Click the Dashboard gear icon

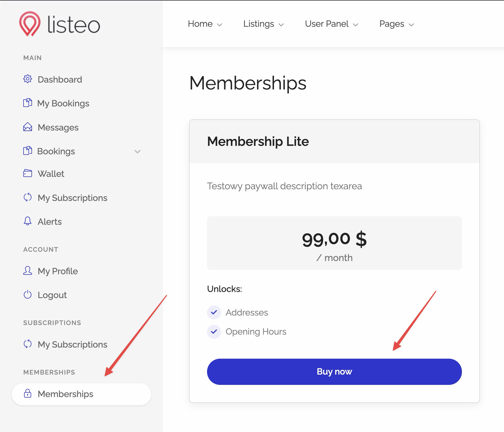pos(28,79)
